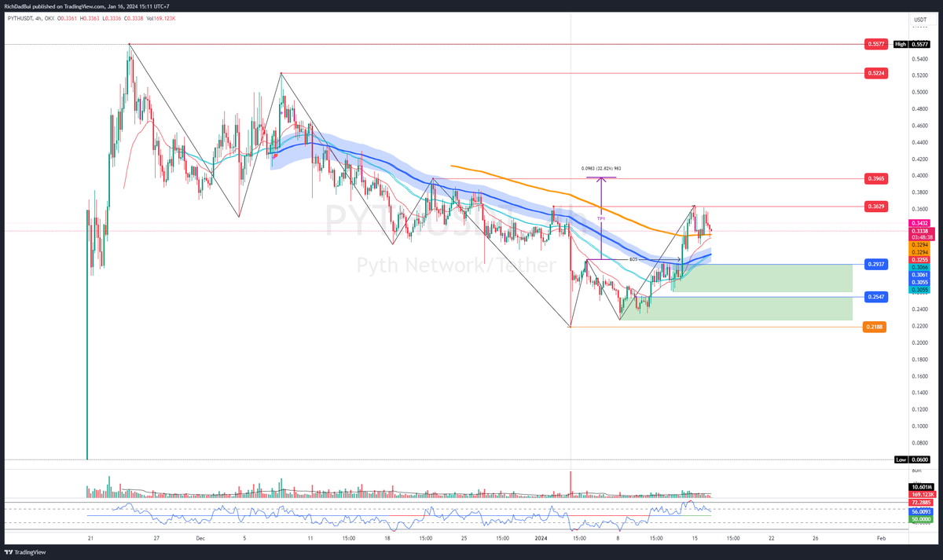Screen dimensions: 943x560
Task: Click the pink 0.3432 price axis label
Action: (x=919, y=224)
